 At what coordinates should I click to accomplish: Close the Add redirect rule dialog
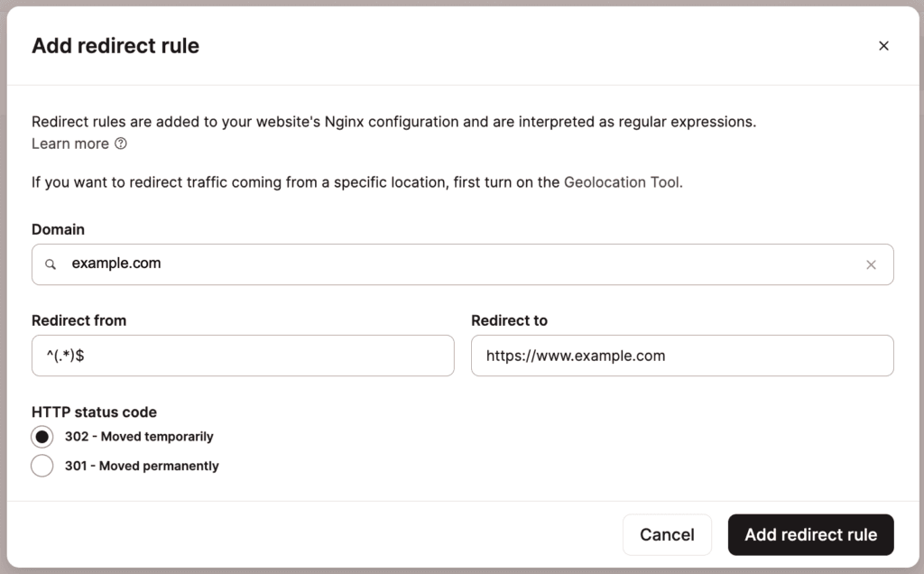click(883, 46)
